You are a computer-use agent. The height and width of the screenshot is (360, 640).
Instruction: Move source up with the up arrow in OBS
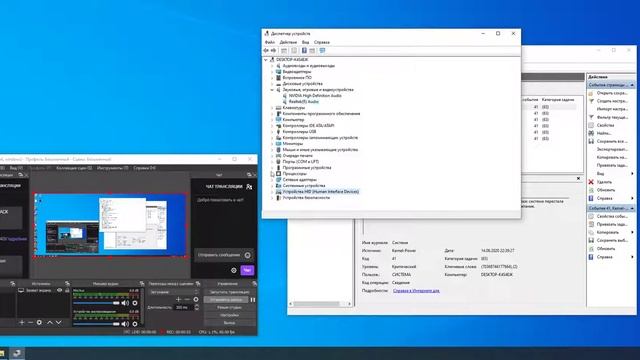[49, 322]
